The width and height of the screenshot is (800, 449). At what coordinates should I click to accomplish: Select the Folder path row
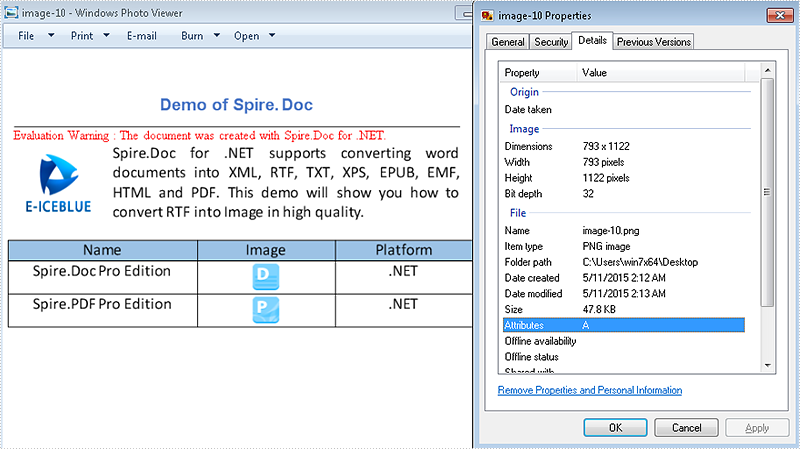pyautogui.click(x=623, y=262)
